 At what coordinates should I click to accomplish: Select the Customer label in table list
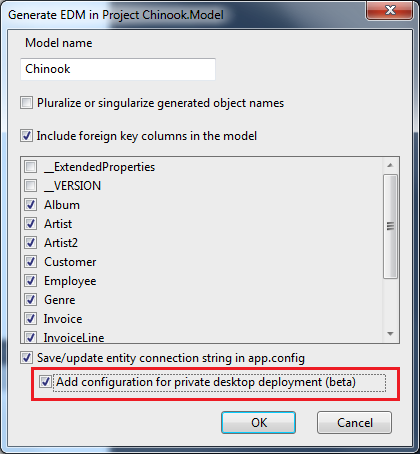(70, 262)
